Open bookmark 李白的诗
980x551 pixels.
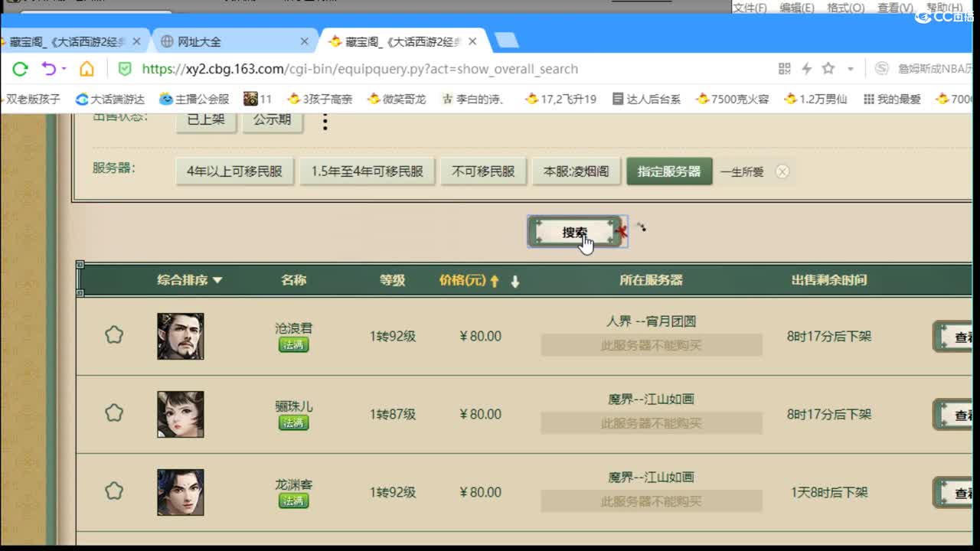tap(473, 99)
